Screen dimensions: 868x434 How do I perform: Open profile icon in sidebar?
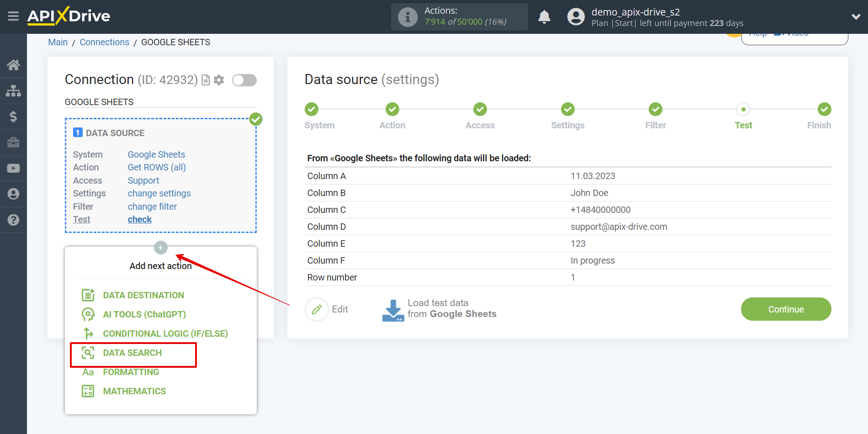click(13, 194)
